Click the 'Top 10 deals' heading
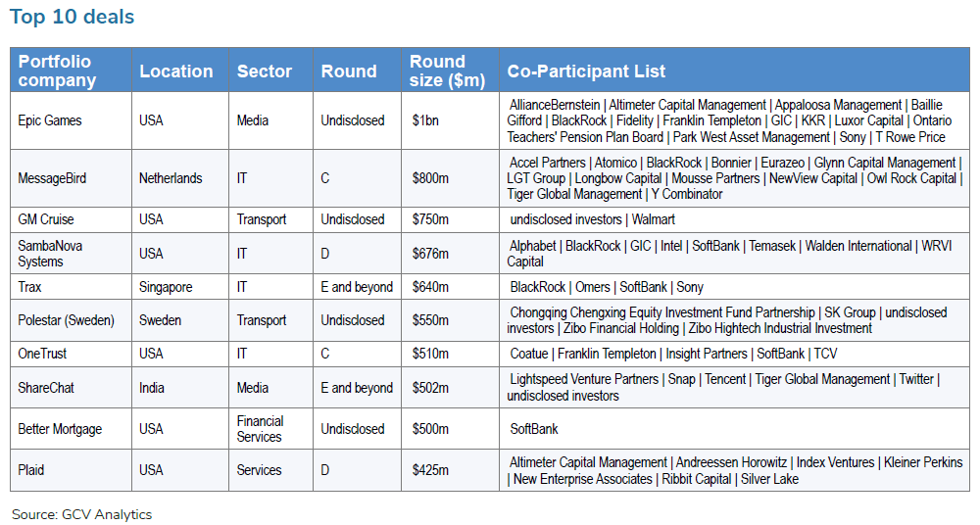Viewport: 980px width, 525px height. coord(73,17)
